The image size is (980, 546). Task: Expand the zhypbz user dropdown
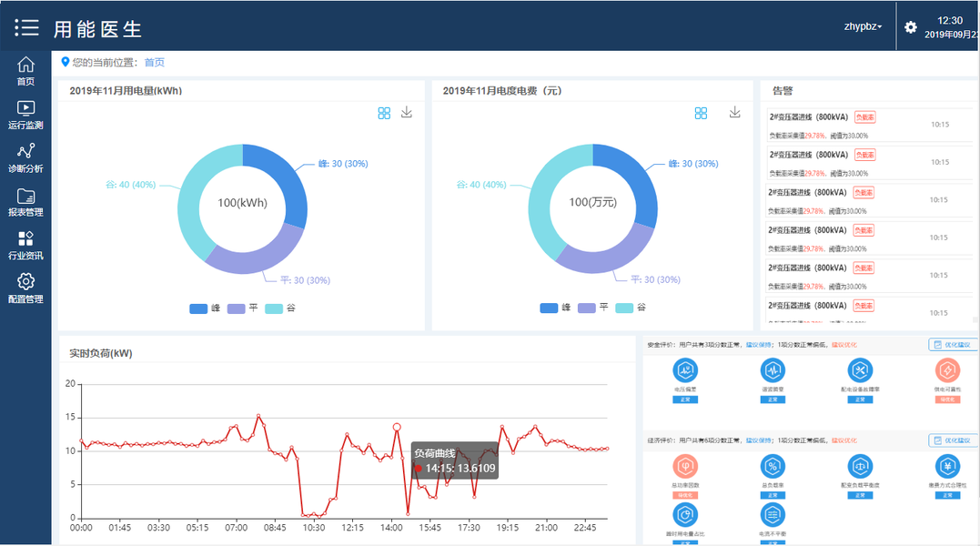click(x=863, y=26)
